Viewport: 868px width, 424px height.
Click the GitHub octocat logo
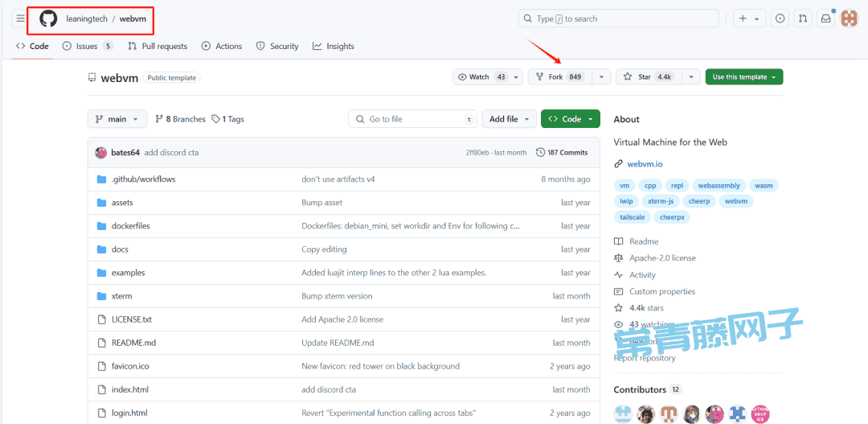[48, 19]
